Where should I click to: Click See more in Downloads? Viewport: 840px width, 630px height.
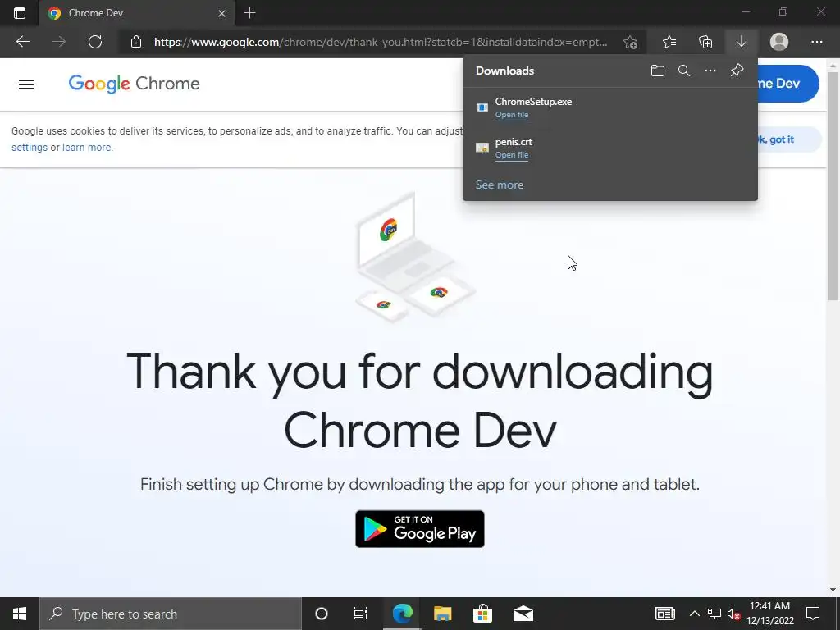coord(500,185)
